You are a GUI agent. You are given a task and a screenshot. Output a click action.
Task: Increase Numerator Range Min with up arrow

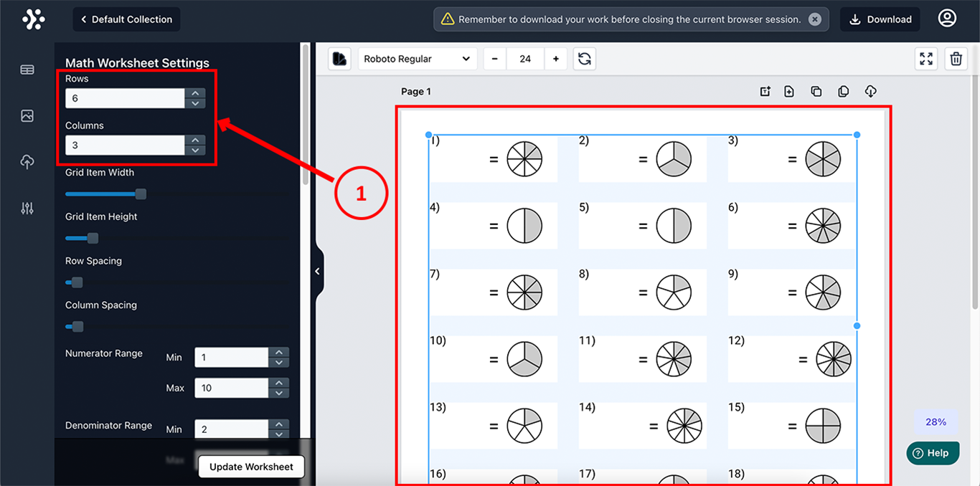coord(279,352)
